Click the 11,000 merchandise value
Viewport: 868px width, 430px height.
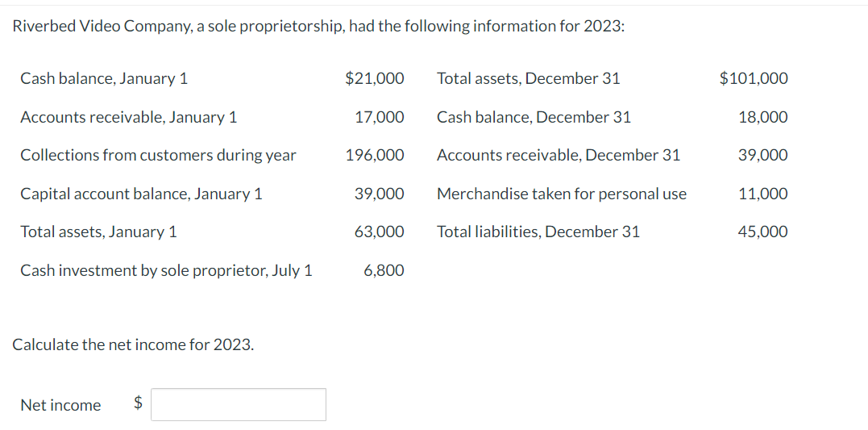pos(763,194)
